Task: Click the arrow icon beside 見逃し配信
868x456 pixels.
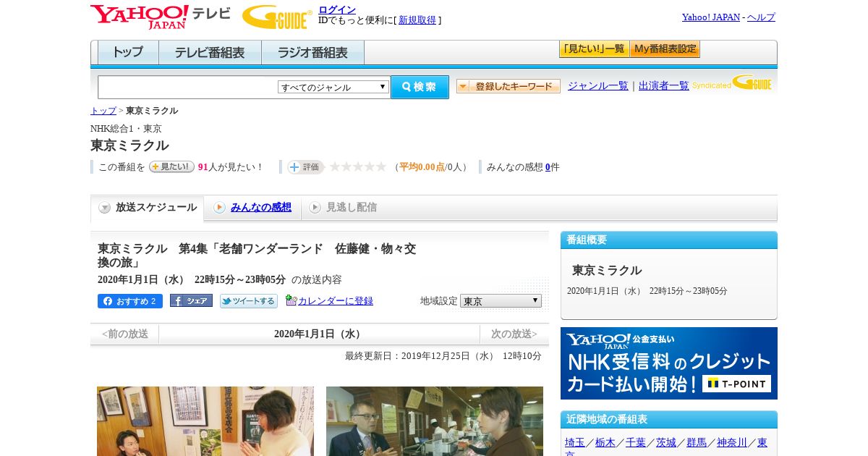Action: [x=315, y=208]
